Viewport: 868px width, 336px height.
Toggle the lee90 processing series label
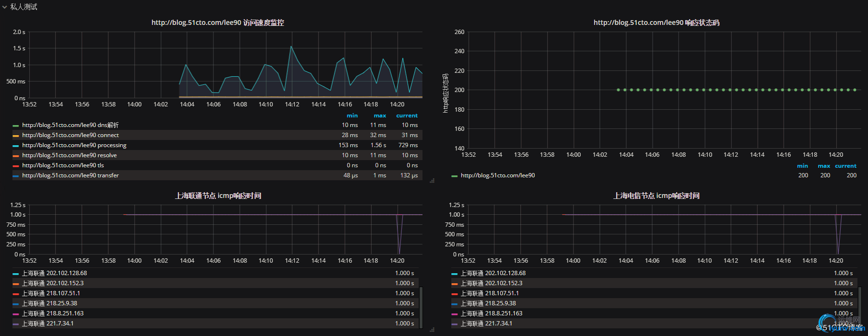[x=74, y=145]
